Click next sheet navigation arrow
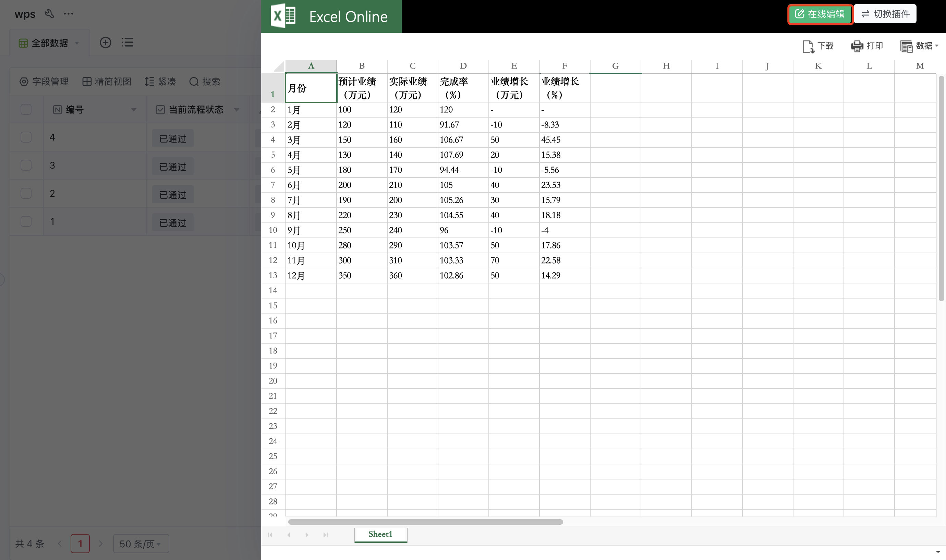 (307, 535)
